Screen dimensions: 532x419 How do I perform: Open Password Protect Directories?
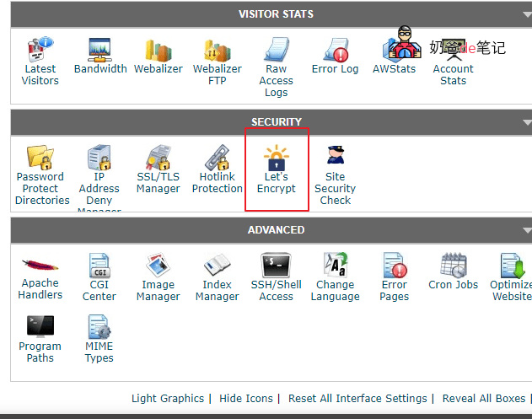pos(41,175)
